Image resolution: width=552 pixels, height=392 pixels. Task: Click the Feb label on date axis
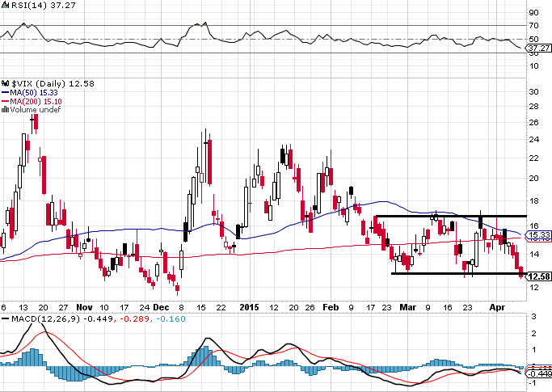(x=331, y=307)
